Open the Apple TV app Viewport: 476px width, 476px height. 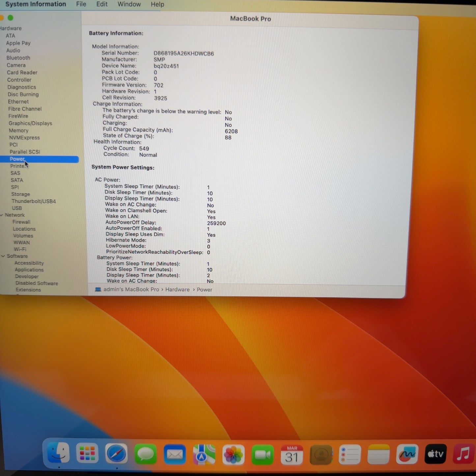[x=435, y=454]
